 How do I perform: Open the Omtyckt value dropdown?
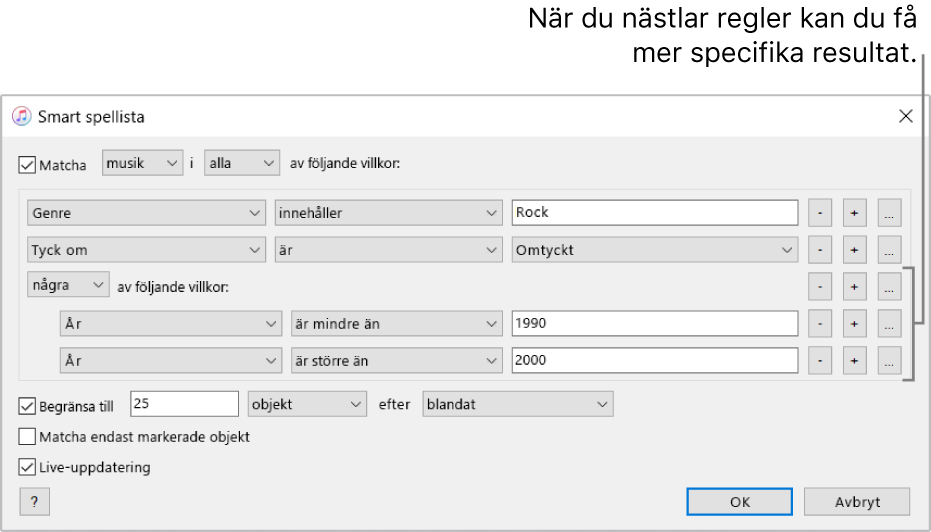[655, 250]
